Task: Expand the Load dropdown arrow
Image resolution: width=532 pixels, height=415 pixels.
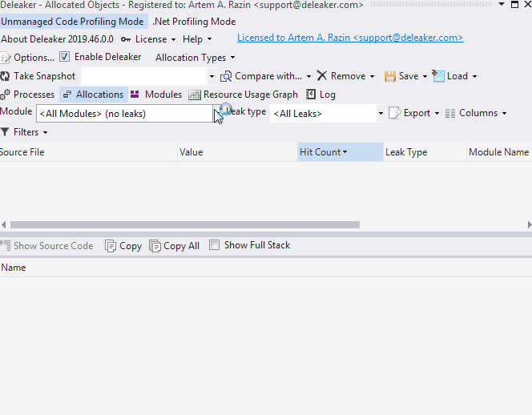Action: pyautogui.click(x=474, y=76)
